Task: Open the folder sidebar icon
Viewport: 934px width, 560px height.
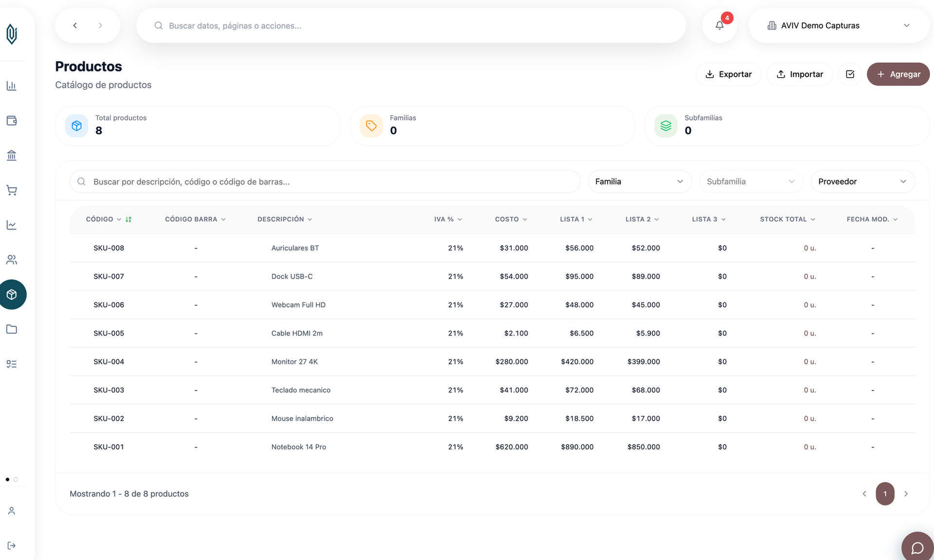Action: pos(12,329)
